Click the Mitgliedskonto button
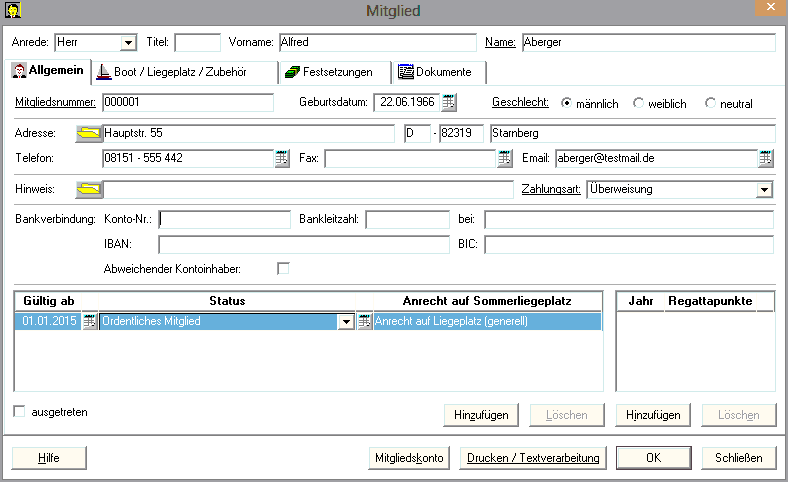The width and height of the screenshot is (788, 482). pyautogui.click(x=409, y=457)
